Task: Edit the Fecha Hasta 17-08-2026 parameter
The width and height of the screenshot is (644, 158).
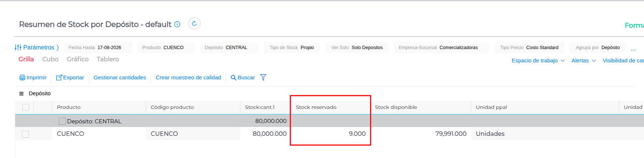Action: point(98,48)
